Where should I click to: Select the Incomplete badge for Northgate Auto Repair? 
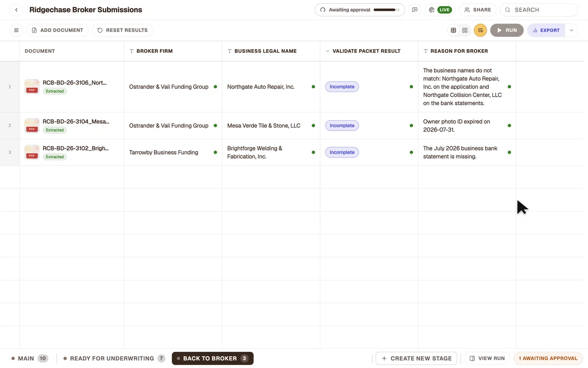click(342, 87)
